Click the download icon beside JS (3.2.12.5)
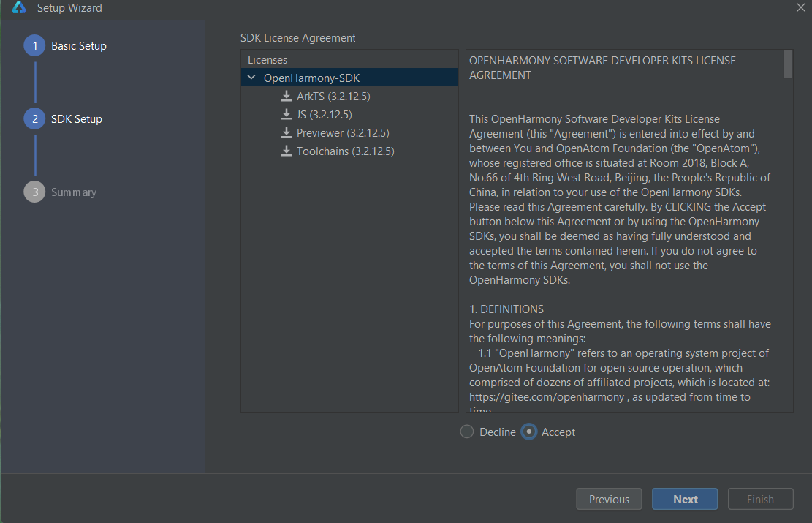The height and width of the screenshot is (523, 812). point(287,114)
